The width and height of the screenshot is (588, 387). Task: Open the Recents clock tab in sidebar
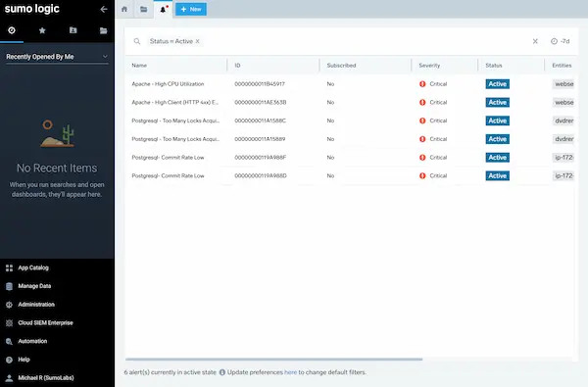12,30
